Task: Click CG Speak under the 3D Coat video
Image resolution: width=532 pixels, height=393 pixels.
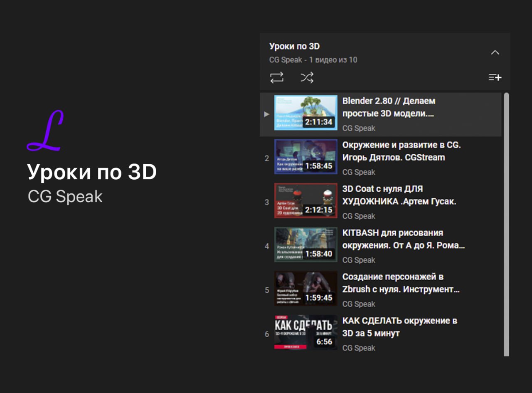Action: coord(359,216)
